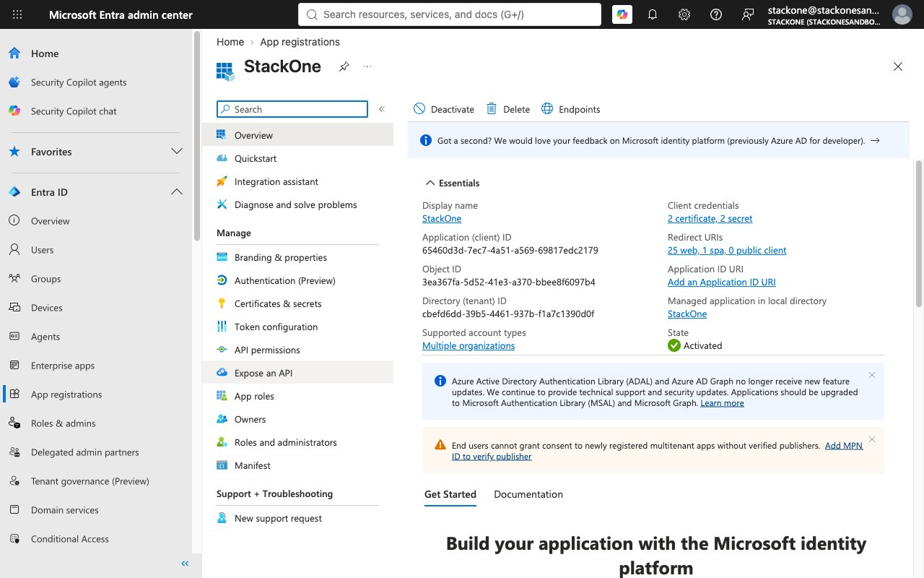Collapse the resource menu with double chevron
The height and width of the screenshot is (578, 924).
tap(382, 109)
